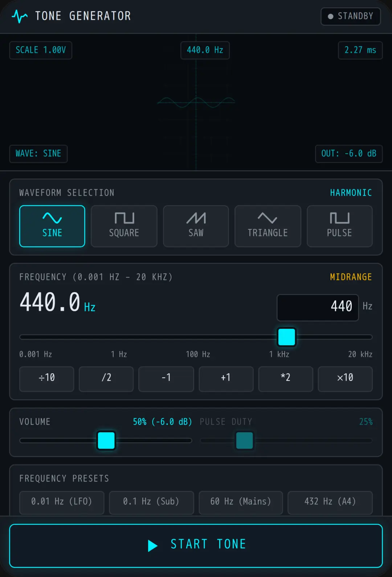
Task: Click the oscilloscope sine wave preview
Action: click(196, 102)
